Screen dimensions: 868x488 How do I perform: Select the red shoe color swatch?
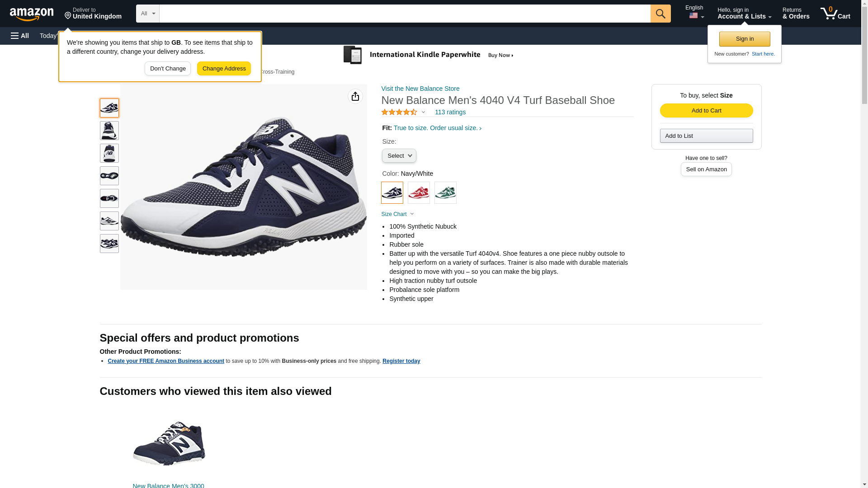coord(419,193)
